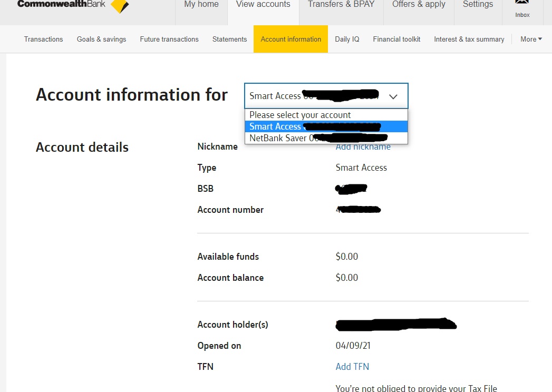Click the 'Account information for' heading
Image resolution: width=552 pixels, height=392 pixels.
[x=132, y=95]
